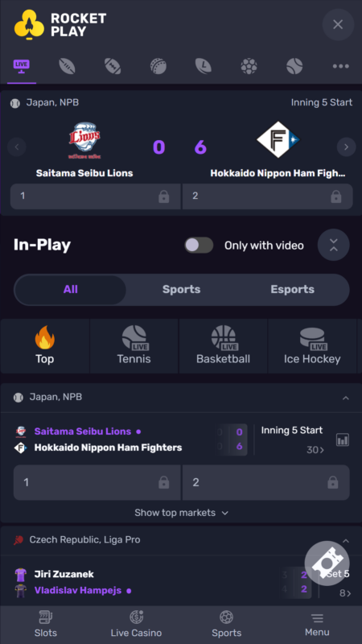Open the Menu button
This screenshot has height=644, width=362.
click(317, 624)
